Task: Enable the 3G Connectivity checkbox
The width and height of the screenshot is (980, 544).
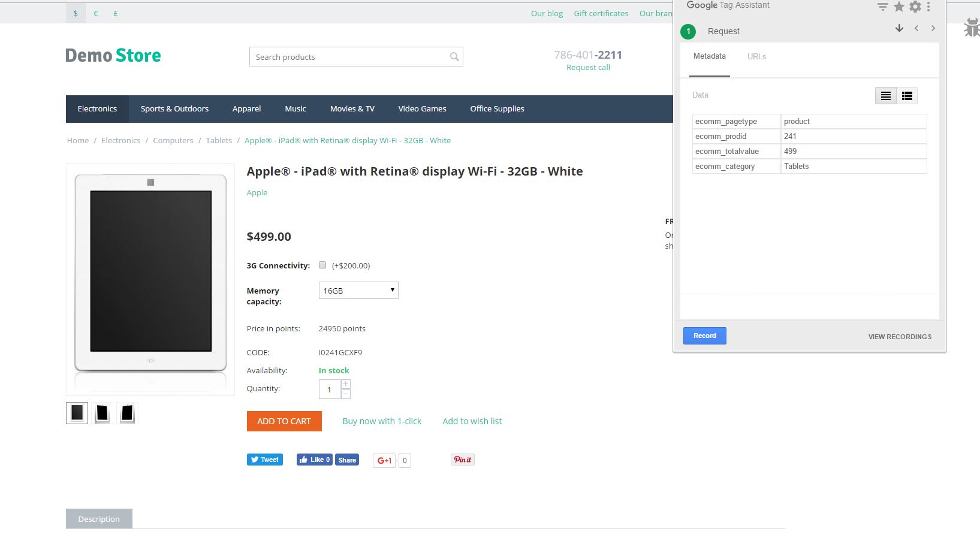Action: (322, 265)
